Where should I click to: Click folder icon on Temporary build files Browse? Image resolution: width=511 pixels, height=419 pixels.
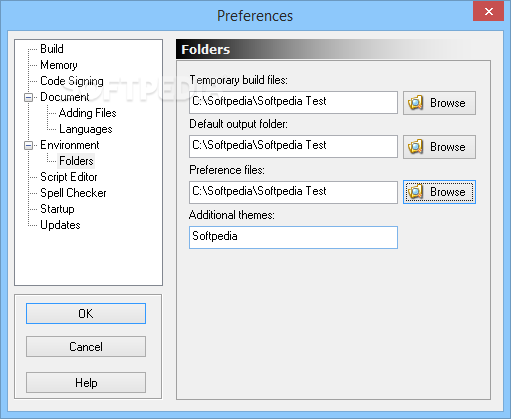(415, 103)
